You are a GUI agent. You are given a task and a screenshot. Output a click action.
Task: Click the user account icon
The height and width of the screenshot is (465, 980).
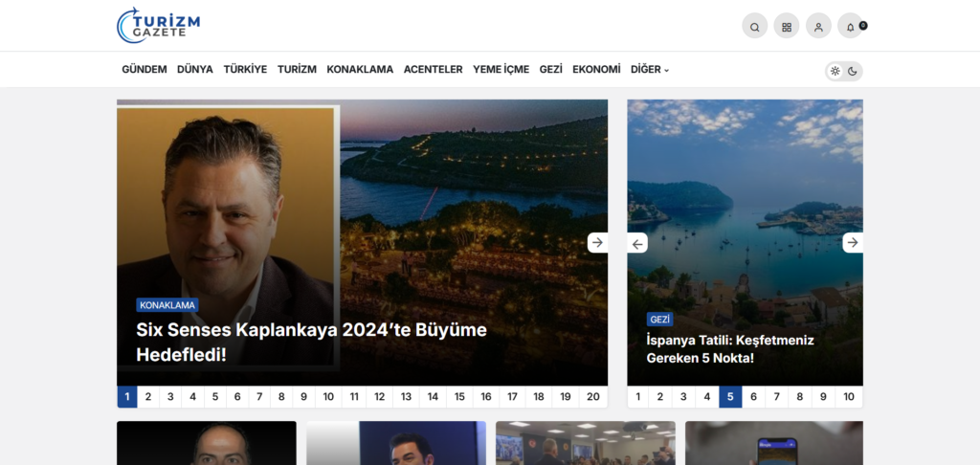(818, 27)
